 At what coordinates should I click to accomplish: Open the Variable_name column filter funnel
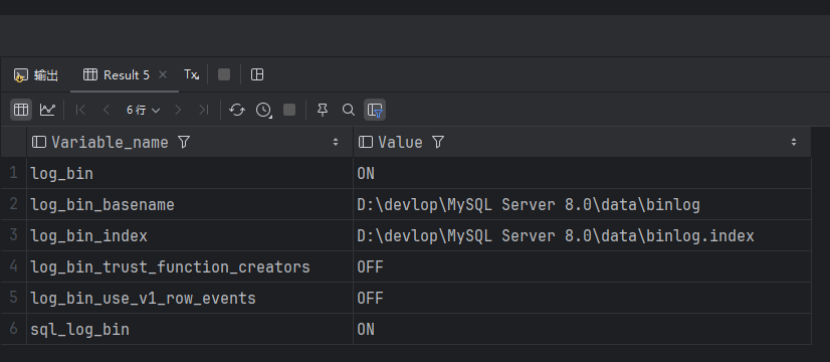(x=184, y=142)
